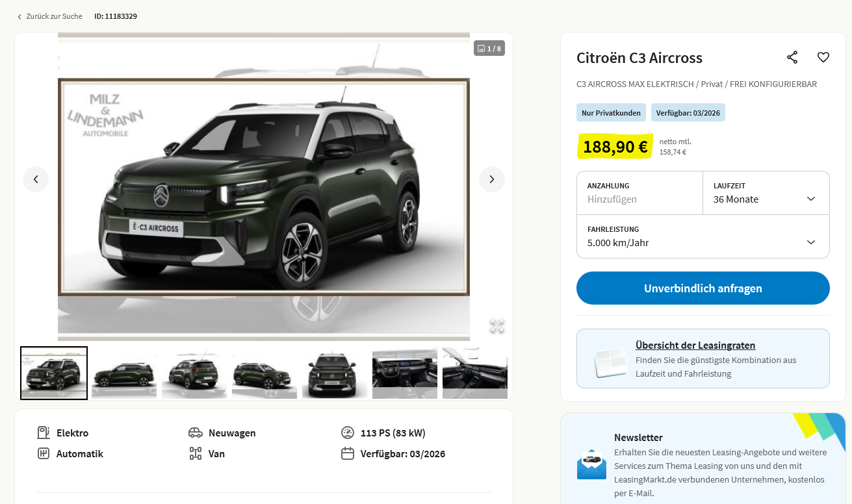Click the Elektro fuel type icon
The width and height of the screenshot is (852, 504).
tap(44, 433)
